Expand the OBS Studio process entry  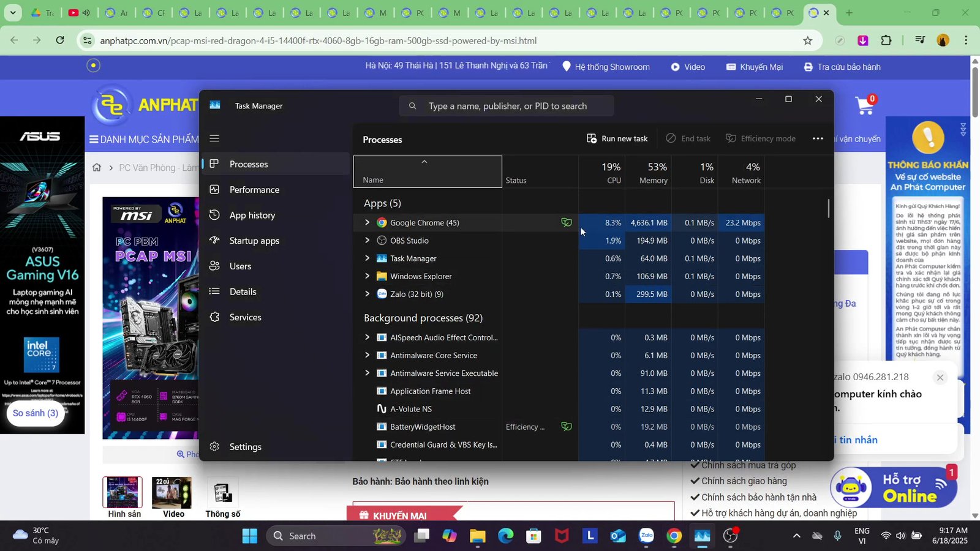[367, 241]
